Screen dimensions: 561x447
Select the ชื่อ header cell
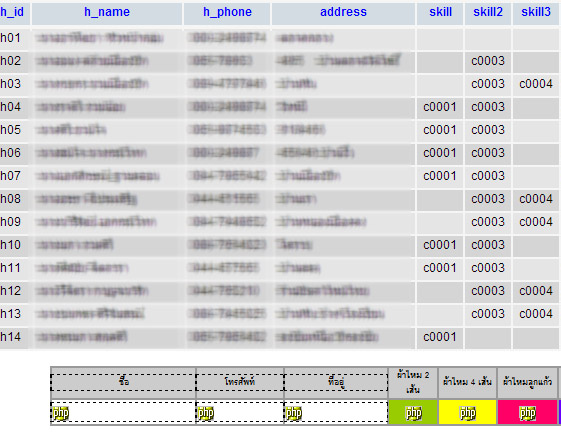coord(123,382)
